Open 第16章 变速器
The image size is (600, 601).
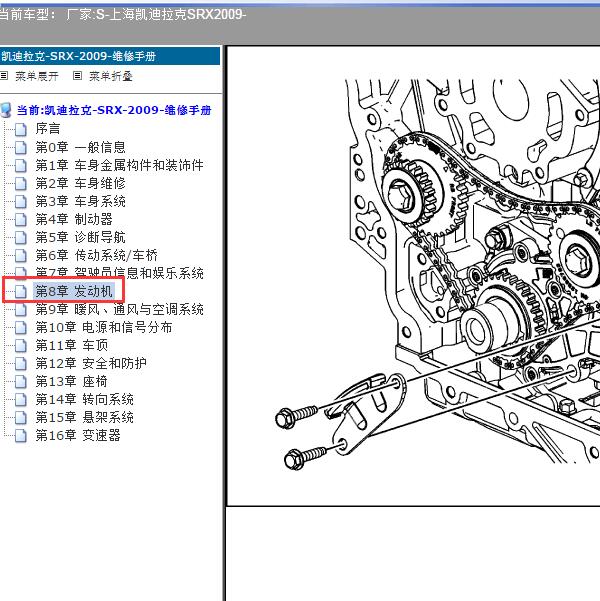[x=78, y=435]
